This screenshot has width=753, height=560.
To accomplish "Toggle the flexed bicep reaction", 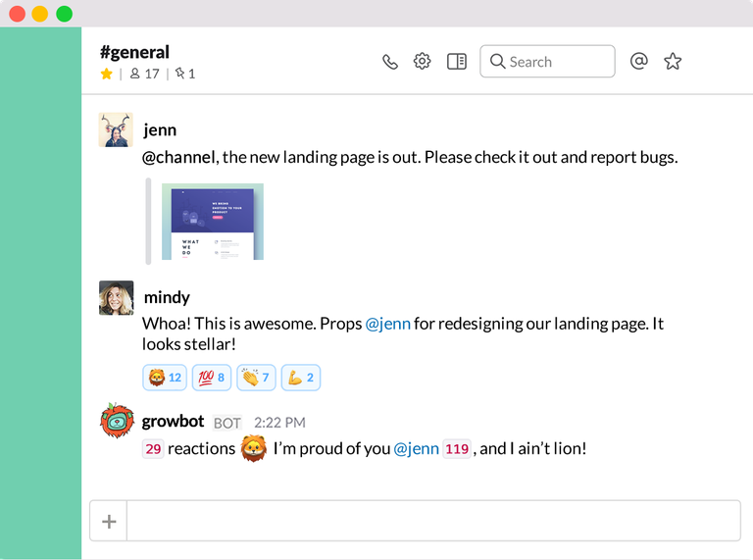I will pyautogui.click(x=301, y=378).
